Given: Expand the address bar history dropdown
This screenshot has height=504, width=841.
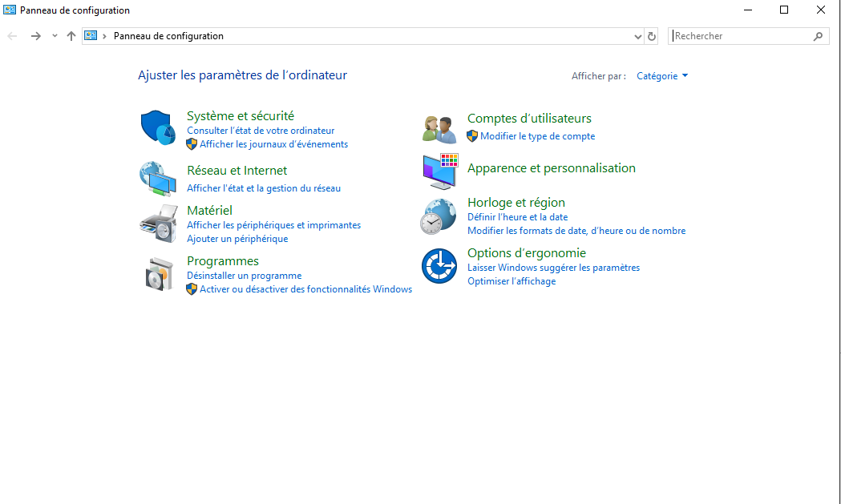Looking at the screenshot, I should [638, 36].
